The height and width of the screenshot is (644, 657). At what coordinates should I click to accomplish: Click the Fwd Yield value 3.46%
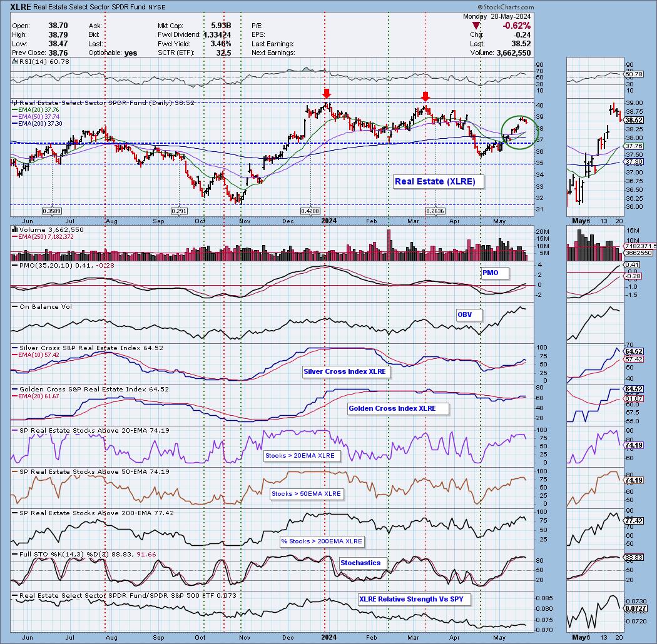221,44
